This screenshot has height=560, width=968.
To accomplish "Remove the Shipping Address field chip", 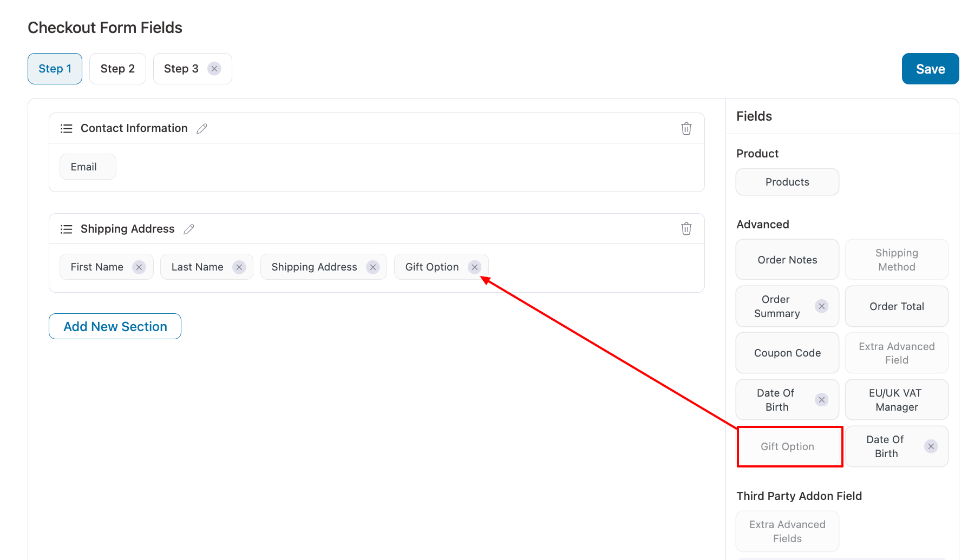I will pos(372,267).
